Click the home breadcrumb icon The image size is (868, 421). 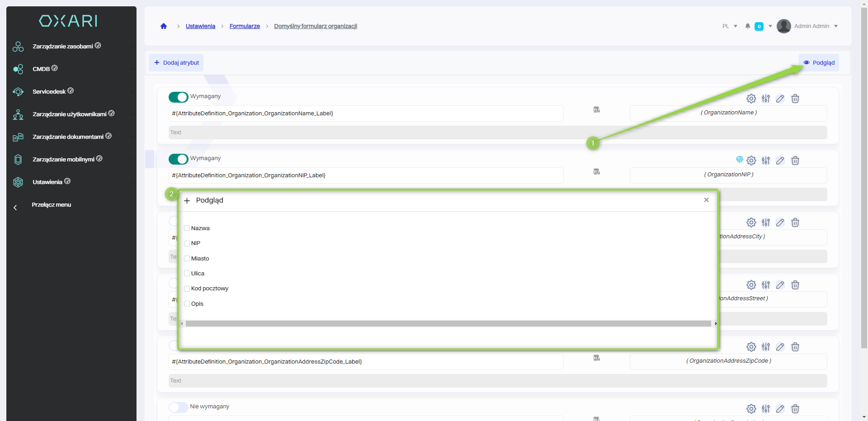pyautogui.click(x=164, y=26)
